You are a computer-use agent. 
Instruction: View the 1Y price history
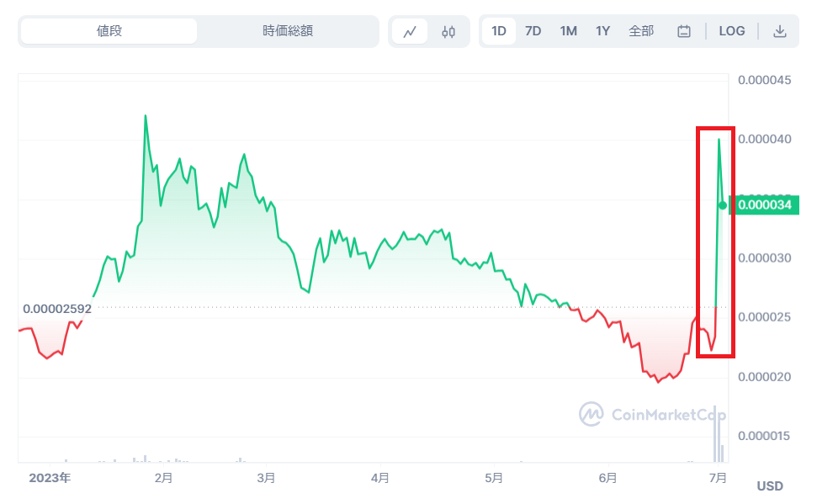[x=602, y=30]
